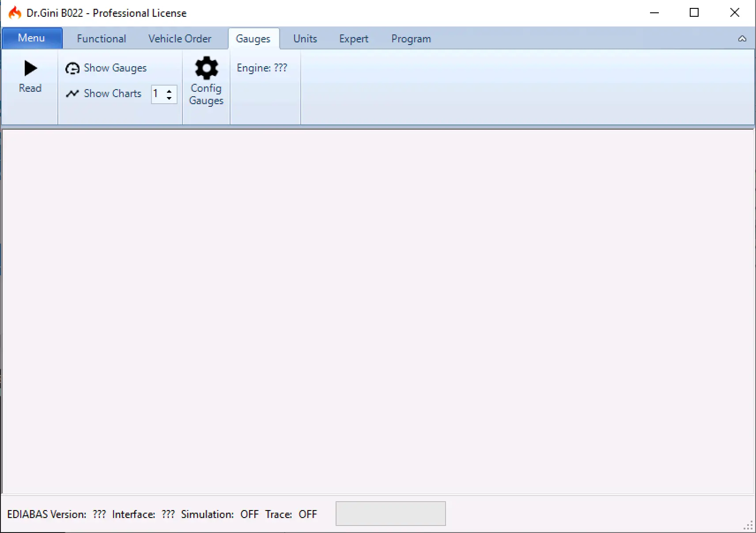This screenshot has width=756, height=533.
Task: Open the Vehicle Order tab
Action: [180, 39]
